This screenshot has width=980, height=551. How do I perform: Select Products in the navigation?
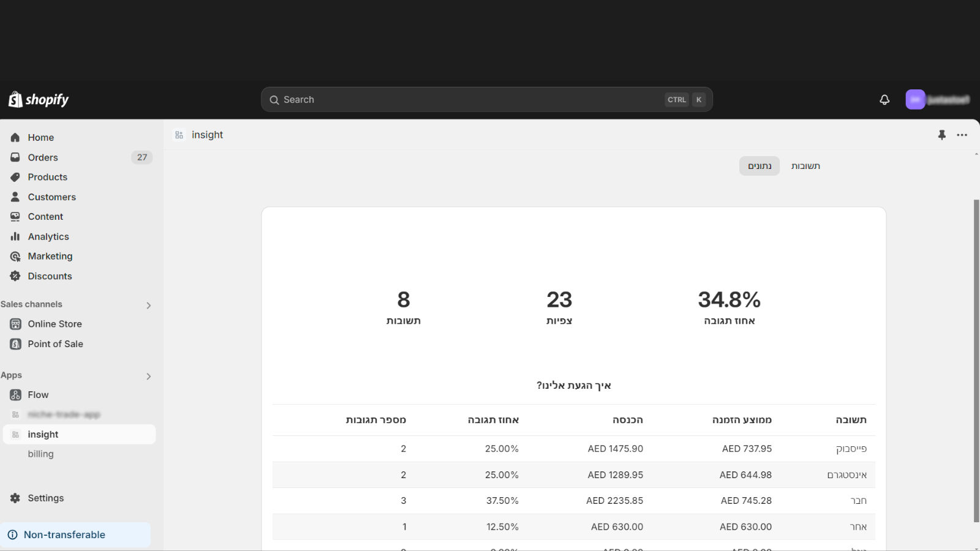point(47,177)
